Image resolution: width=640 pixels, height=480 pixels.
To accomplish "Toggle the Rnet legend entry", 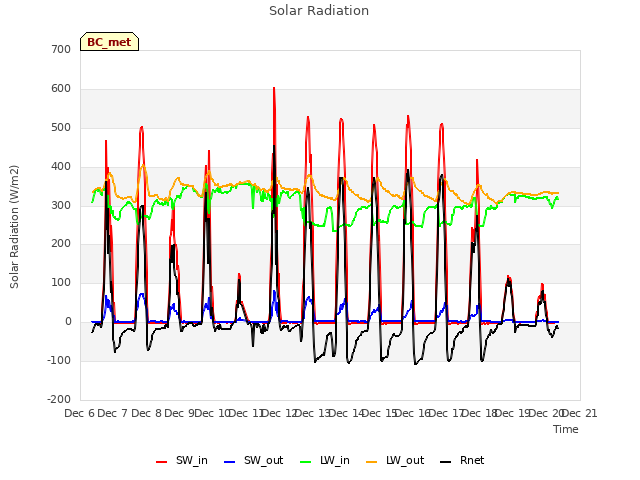I will tap(462, 460).
